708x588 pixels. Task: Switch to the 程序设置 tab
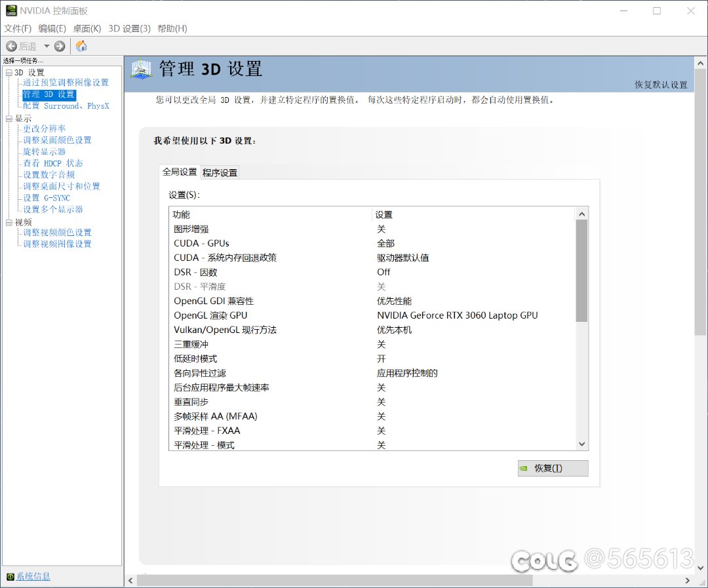(220, 172)
